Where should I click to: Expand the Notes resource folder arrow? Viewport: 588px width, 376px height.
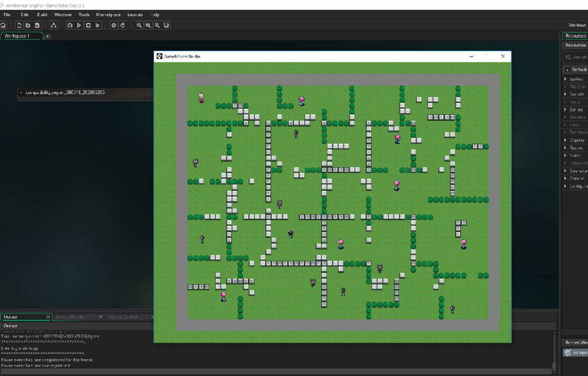(566, 156)
